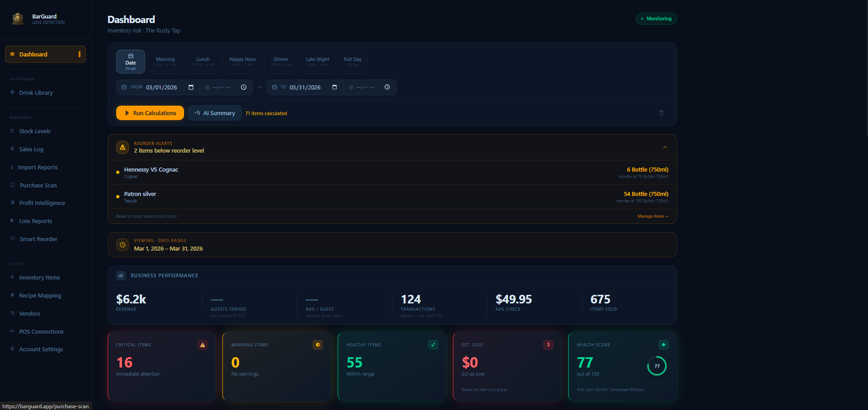Clear calculations using the trash icon
Image resolution: width=868 pixels, height=410 pixels.
(x=661, y=113)
